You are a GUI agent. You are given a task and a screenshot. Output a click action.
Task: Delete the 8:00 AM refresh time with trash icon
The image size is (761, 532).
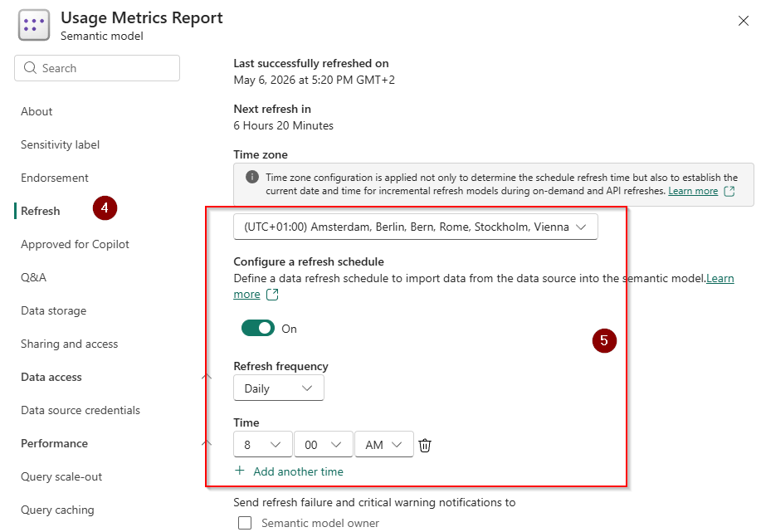click(x=425, y=445)
